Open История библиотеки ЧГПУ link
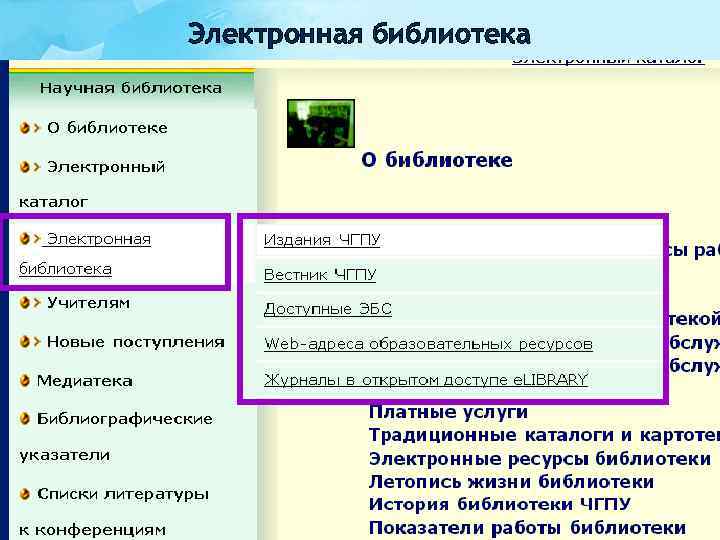This screenshot has height=540, width=720. 500,504
